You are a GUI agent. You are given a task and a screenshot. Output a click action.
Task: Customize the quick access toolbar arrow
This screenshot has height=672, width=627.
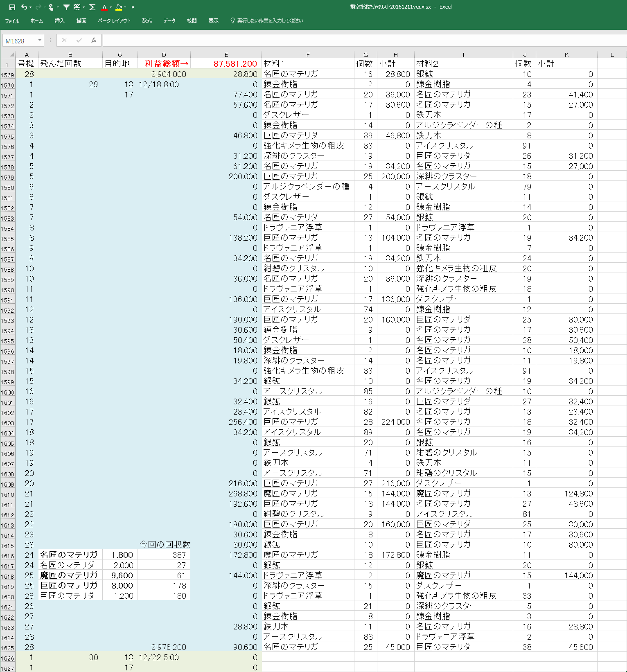coord(133,7)
